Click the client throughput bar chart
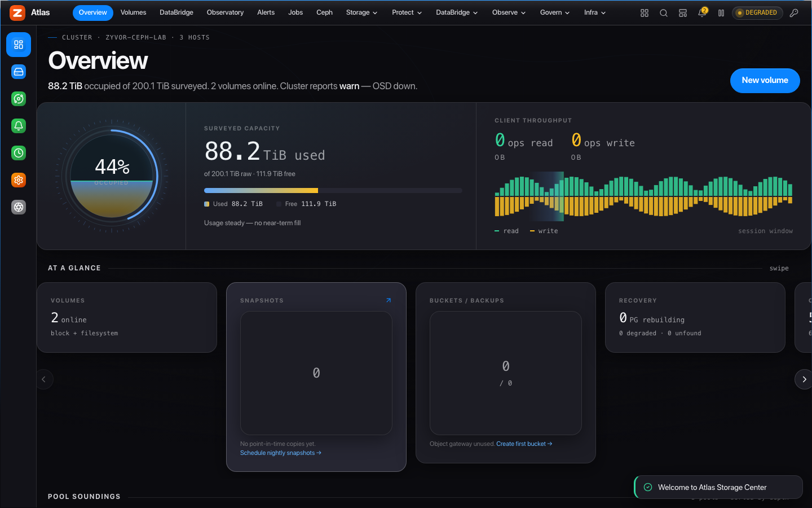This screenshot has width=812, height=508. coord(643,195)
